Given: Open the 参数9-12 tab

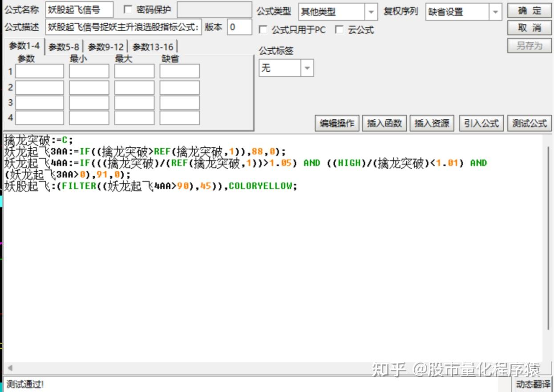Looking at the screenshot, I should pos(106,47).
